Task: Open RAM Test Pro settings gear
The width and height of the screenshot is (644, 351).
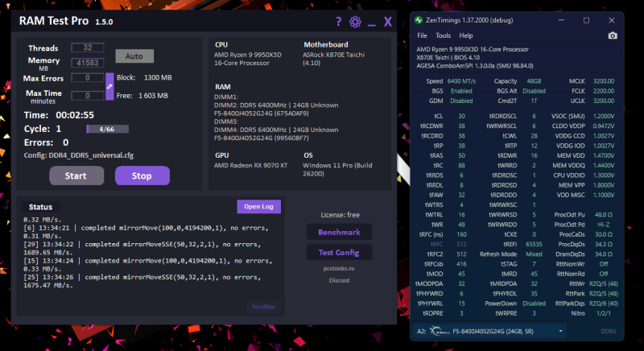Action: [x=355, y=22]
